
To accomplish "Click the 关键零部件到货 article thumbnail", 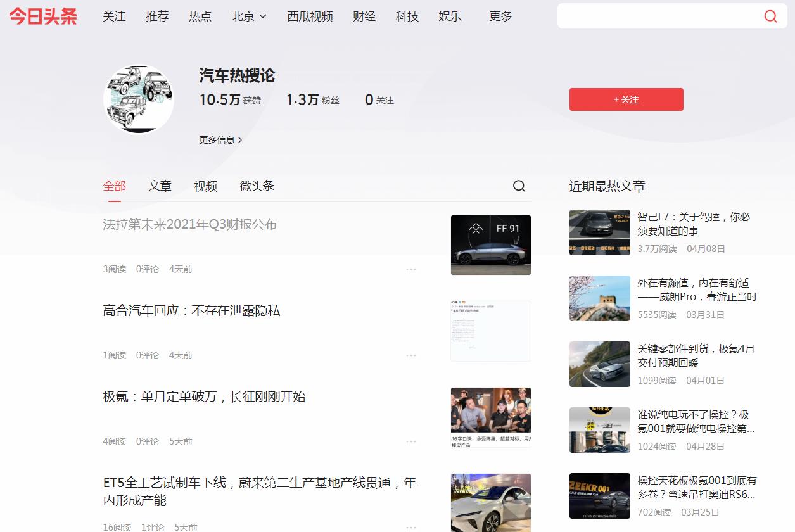I will 600,364.
